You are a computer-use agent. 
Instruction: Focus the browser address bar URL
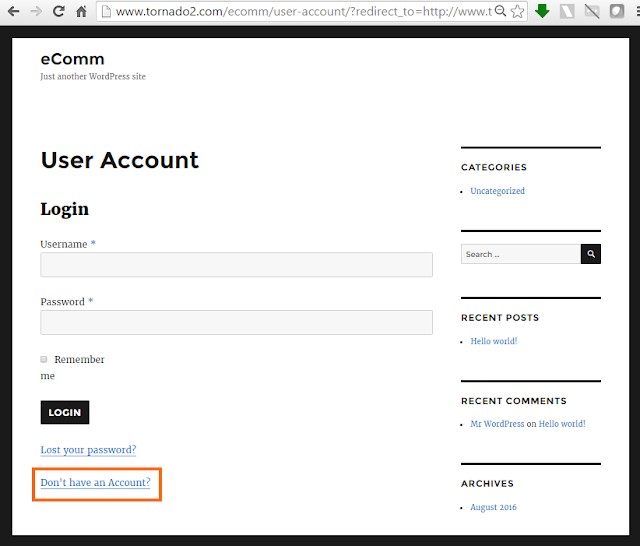303,11
